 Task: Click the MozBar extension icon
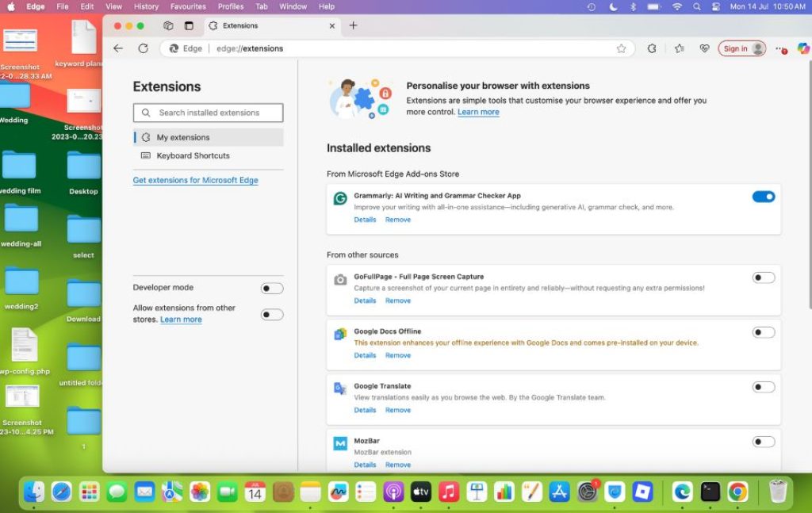point(340,443)
